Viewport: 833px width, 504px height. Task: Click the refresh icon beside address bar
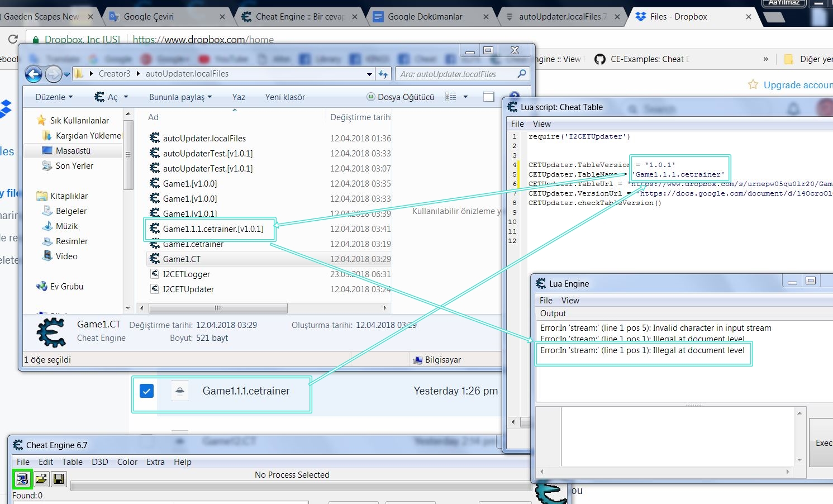click(383, 74)
